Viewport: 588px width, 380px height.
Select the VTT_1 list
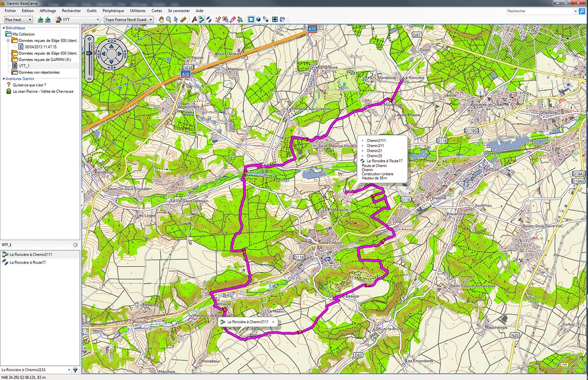coord(24,65)
